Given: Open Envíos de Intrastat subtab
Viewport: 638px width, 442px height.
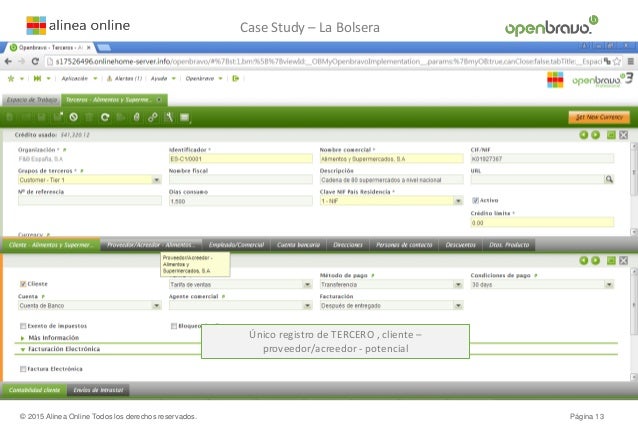Looking at the screenshot, I should coord(98,390).
